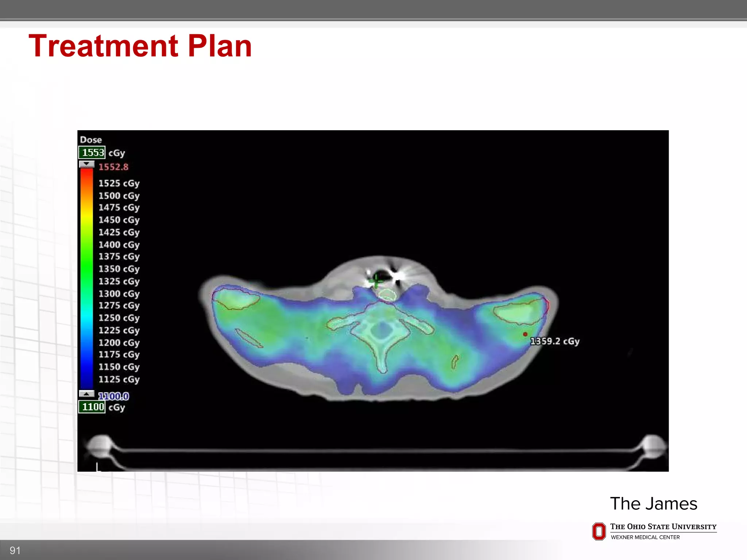747x560 pixels.
Task: Click the 1553 maximum dose input field
Action: [x=92, y=152]
